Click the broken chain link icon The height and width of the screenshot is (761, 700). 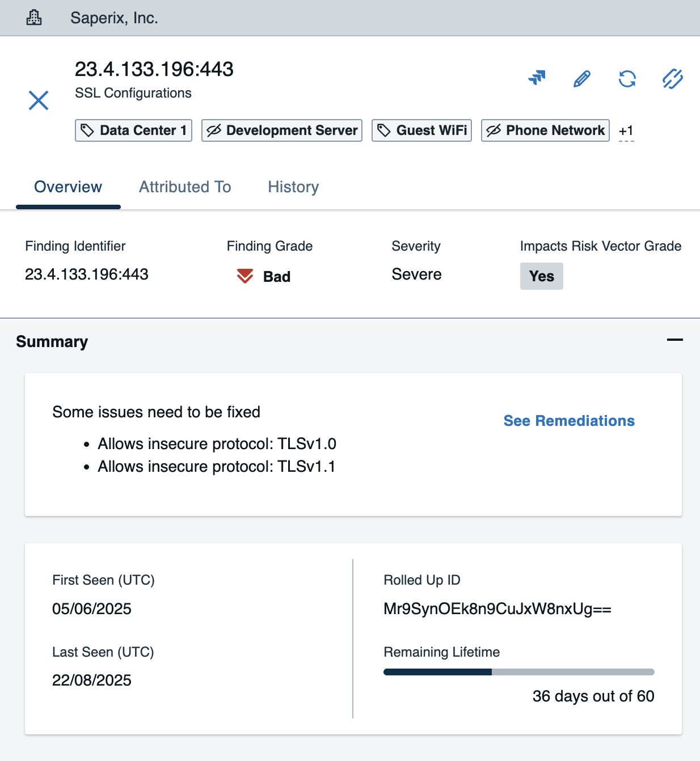pos(672,79)
